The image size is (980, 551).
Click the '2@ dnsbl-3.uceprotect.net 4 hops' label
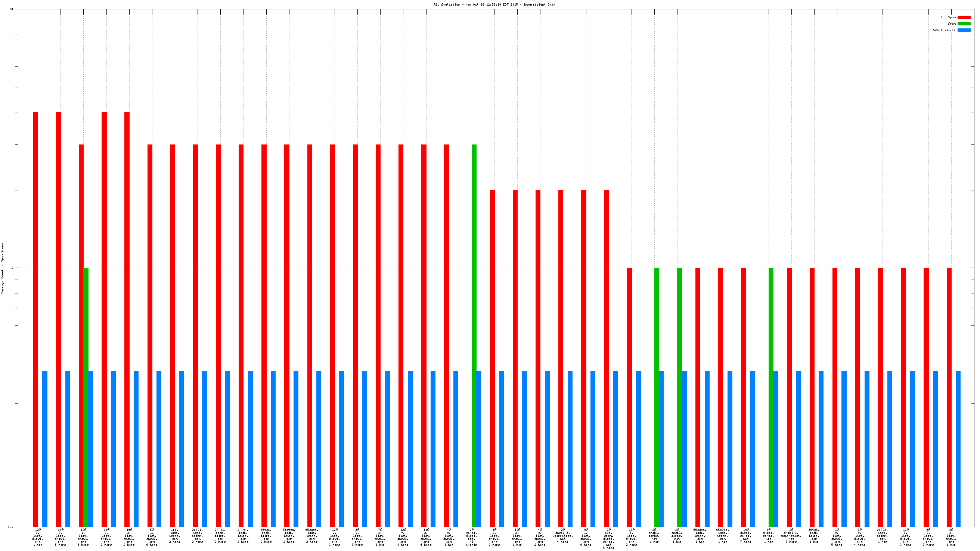click(563, 536)
